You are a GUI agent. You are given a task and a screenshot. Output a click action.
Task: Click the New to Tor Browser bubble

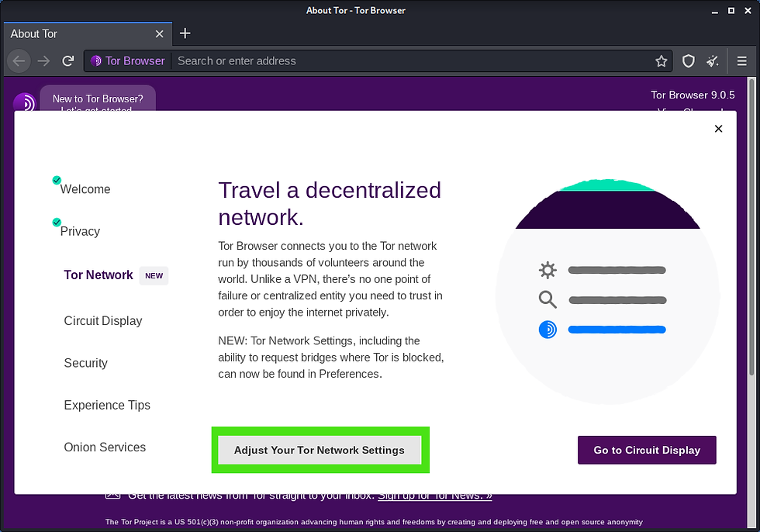[98, 98]
